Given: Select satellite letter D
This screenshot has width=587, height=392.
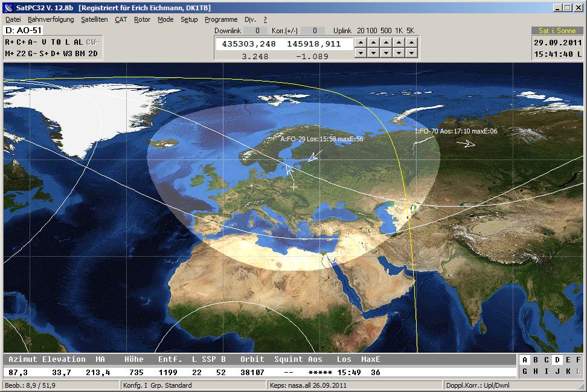Looking at the screenshot, I should [x=557, y=360].
